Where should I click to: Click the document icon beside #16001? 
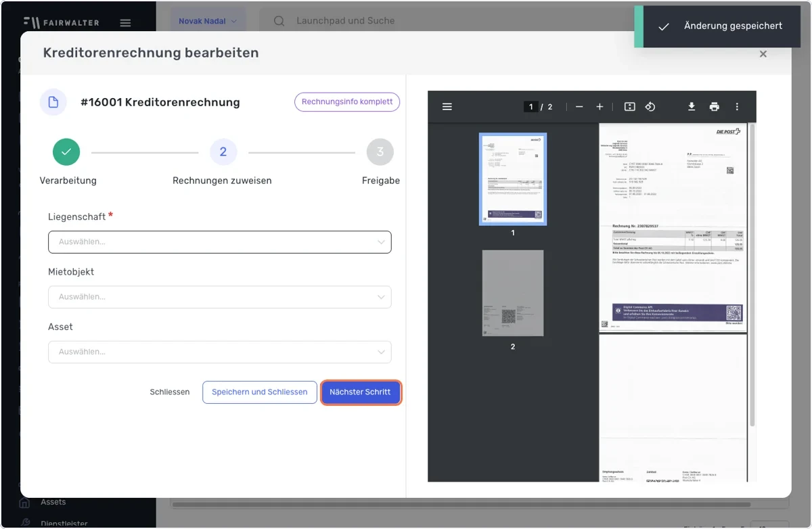pyautogui.click(x=53, y=102)
